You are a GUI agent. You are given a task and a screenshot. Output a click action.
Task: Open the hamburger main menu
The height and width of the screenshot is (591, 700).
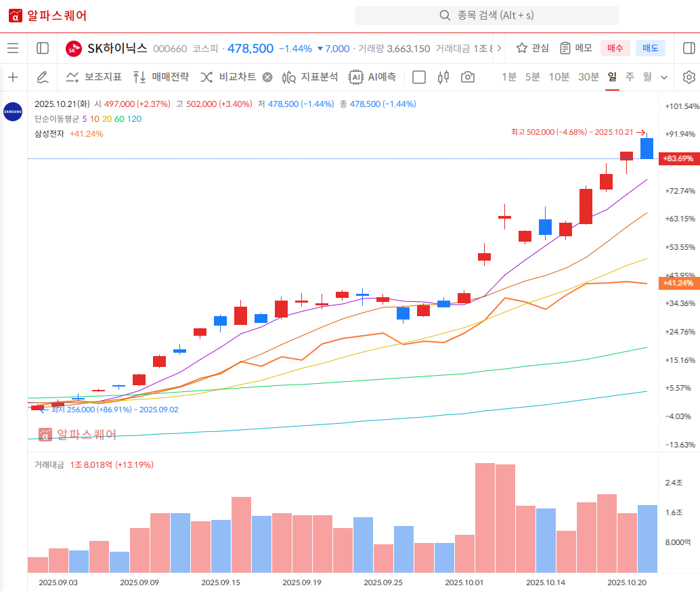(13, 48)
